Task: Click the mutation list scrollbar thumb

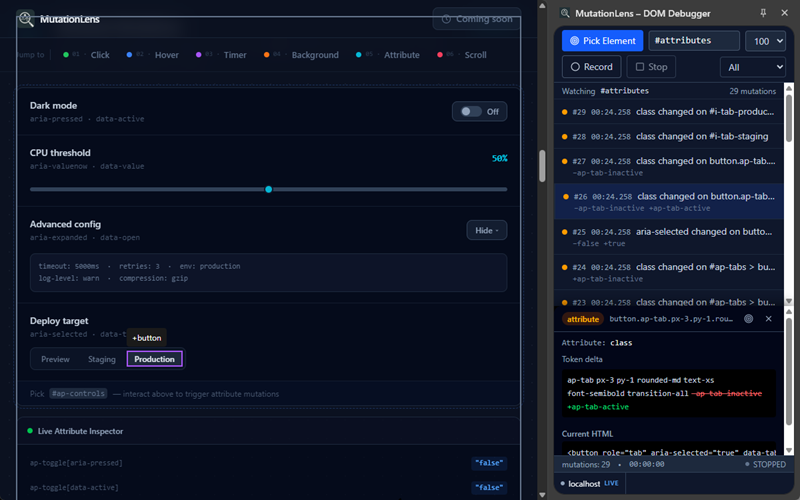Action: [789, 118]
